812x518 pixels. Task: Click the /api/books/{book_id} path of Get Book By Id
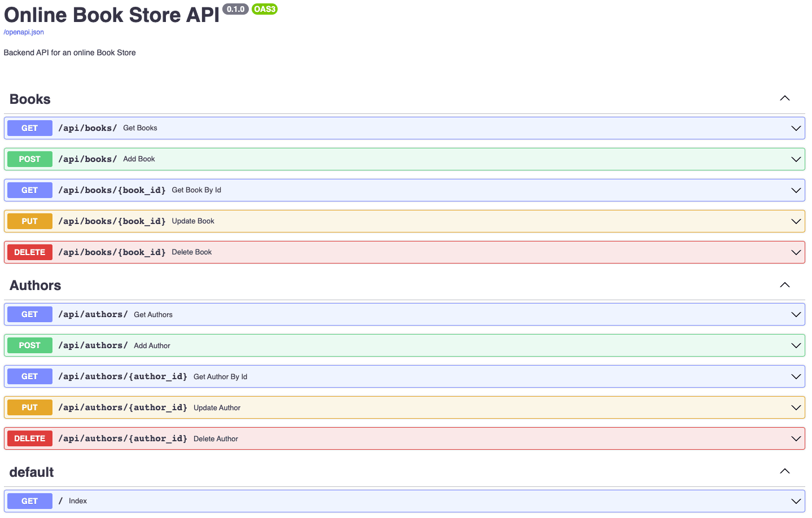(112, 190)
